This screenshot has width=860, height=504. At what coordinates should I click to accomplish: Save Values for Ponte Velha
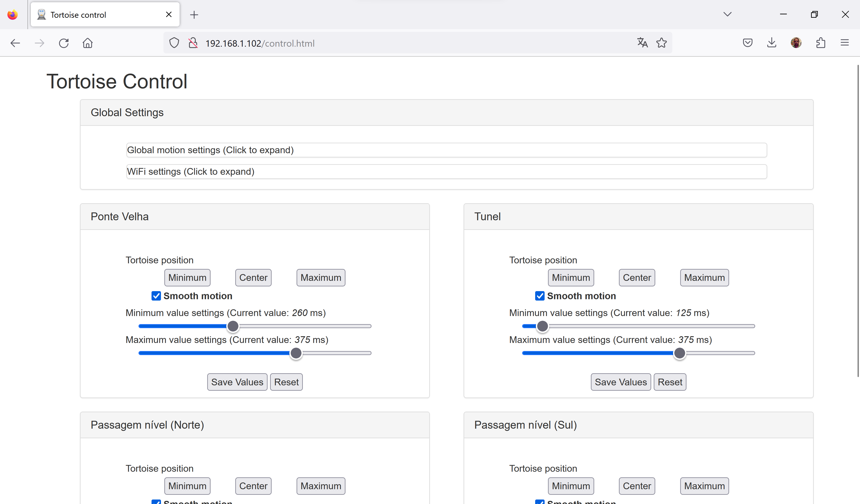pos(237,382)
